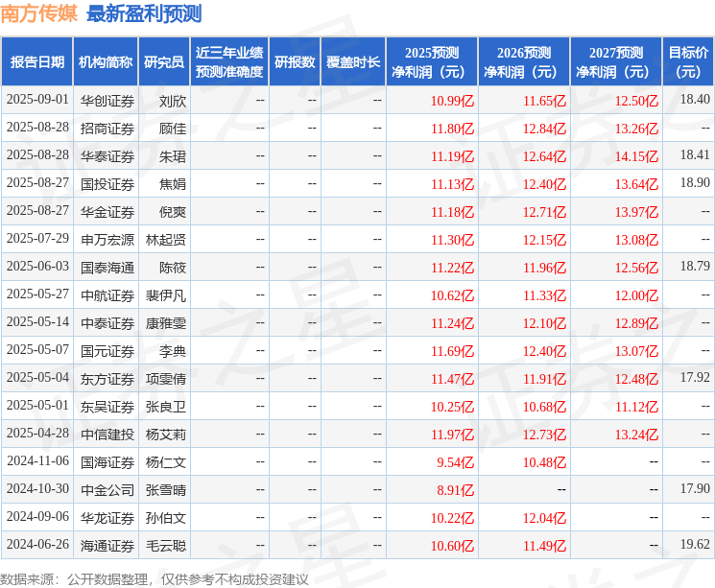Image resolution: width=715 pixels, height=588 pixels.
Task: Select the target price 18.79
Action: point(695,266)
